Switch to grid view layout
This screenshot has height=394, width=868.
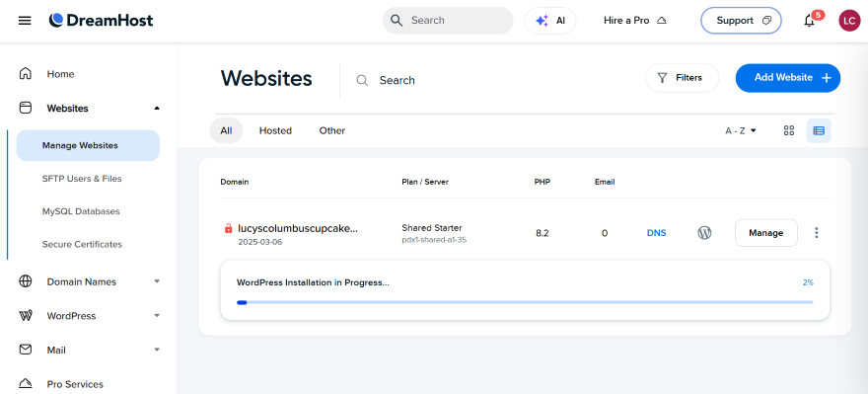(789, 130)
